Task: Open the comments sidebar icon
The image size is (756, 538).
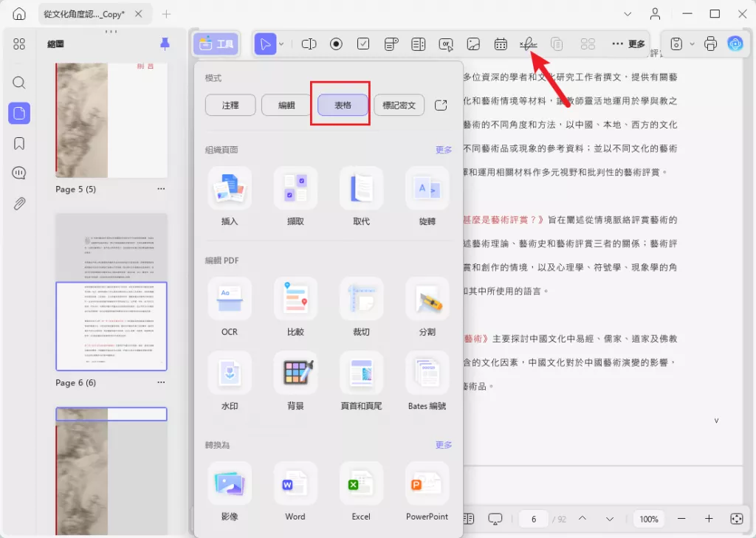Action: [x=19, y=173]
